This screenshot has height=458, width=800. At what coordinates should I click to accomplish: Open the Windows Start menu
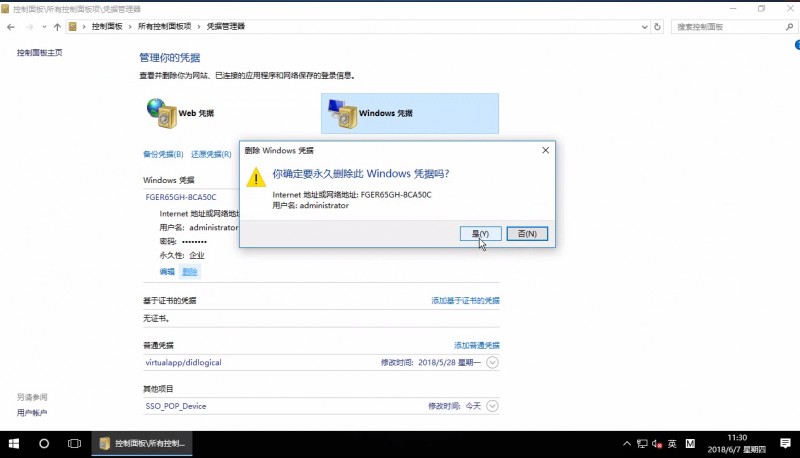point(14,444)
